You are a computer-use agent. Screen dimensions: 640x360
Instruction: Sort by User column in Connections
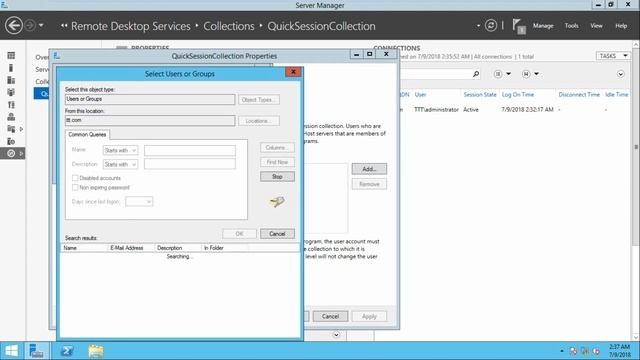pos(420,95)
